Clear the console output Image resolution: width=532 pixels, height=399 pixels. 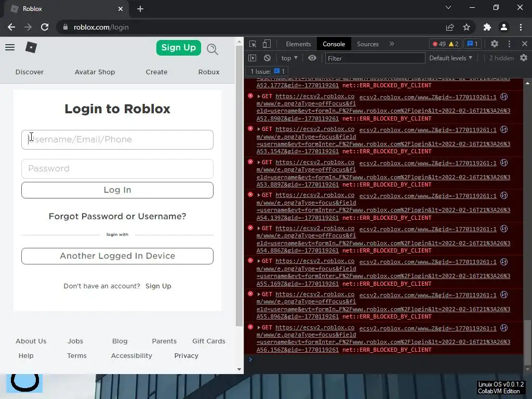[268, 58]
